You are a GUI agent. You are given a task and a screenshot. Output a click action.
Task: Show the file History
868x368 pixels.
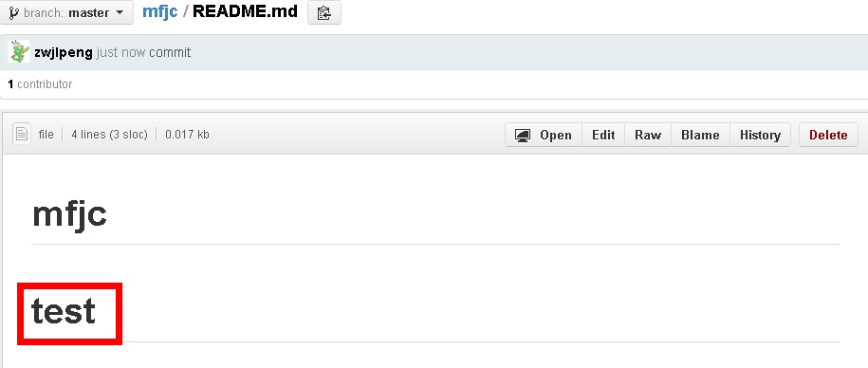pyautogui.click(x=760, y=135)
